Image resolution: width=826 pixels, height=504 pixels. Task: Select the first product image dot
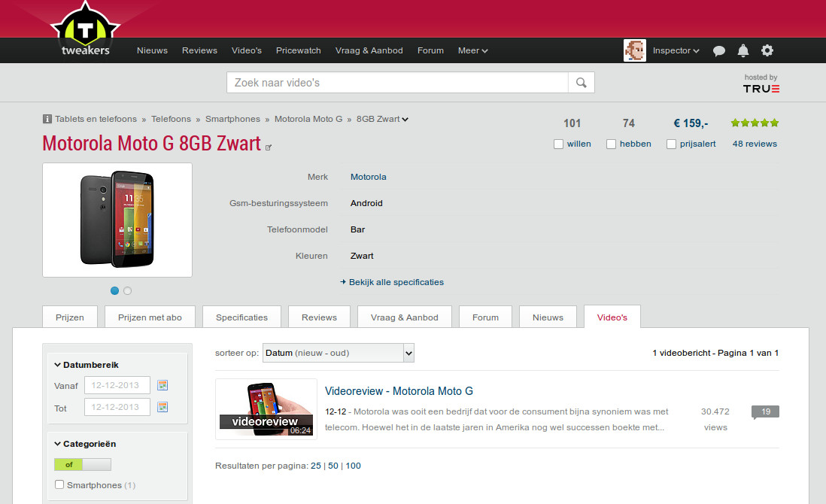point(115,290)
